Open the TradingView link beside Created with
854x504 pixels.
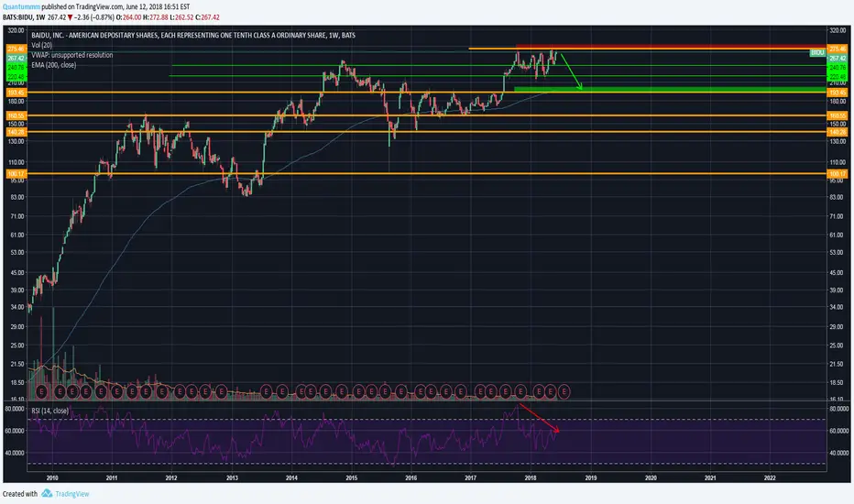tap(71, 494)
